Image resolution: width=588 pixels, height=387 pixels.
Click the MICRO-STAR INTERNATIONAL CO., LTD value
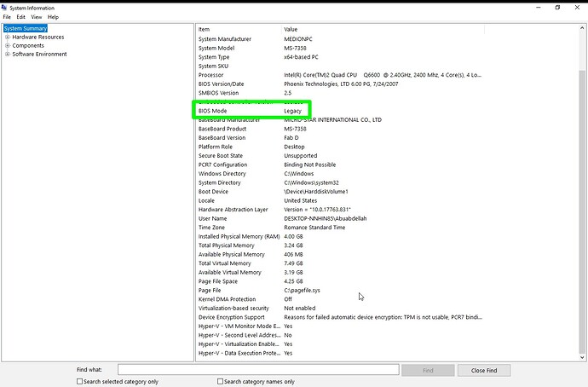coord(332,120)
